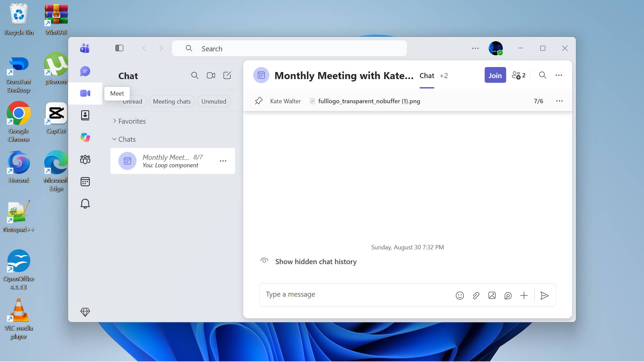Open the Meet section in sidebar
This screenshot has width=644, height=362.
pos(85,93)
